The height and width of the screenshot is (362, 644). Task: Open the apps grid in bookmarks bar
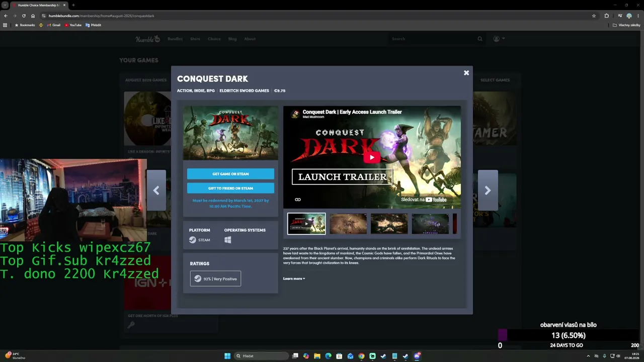click(x=5, y=25)
